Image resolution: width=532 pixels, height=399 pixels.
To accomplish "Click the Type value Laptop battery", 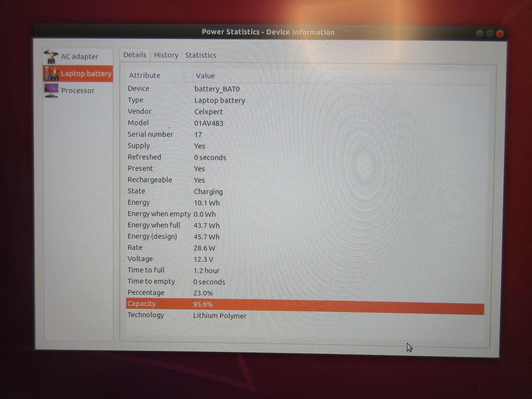I will 220,101.
